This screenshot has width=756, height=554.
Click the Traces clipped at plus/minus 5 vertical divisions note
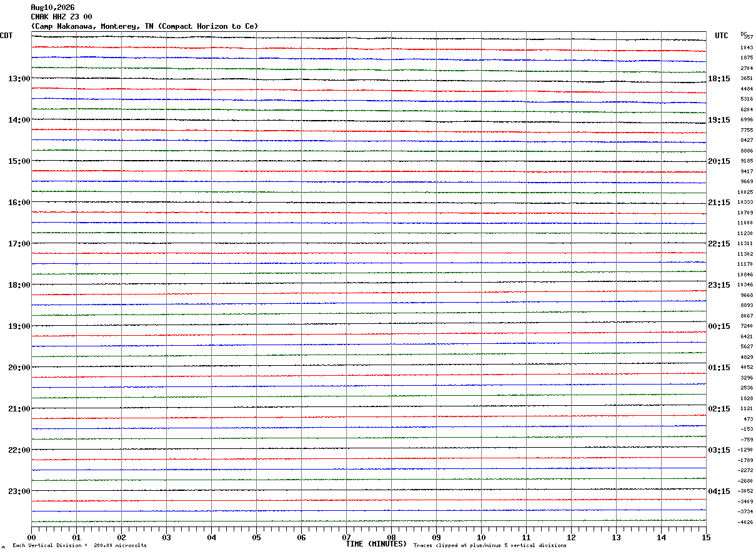click(490, 546)
